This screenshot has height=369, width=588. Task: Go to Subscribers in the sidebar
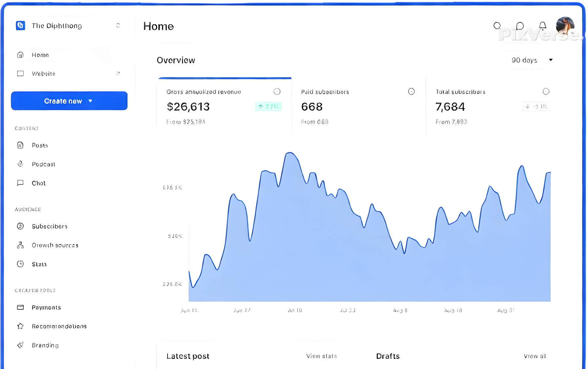[x=50, y=226]
